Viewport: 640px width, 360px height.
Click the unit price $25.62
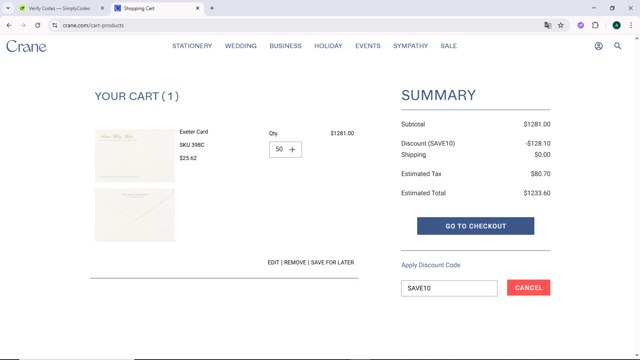click(188, 158)
